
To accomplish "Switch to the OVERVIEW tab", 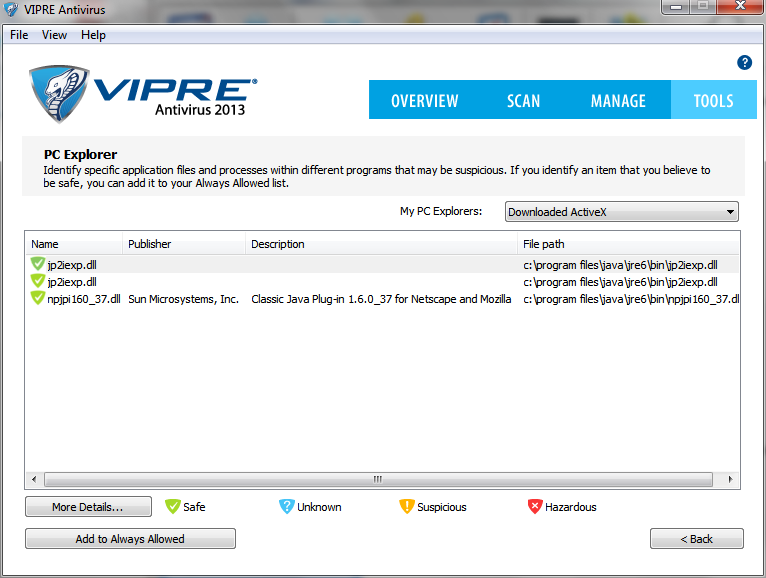I will pos(425,100).
